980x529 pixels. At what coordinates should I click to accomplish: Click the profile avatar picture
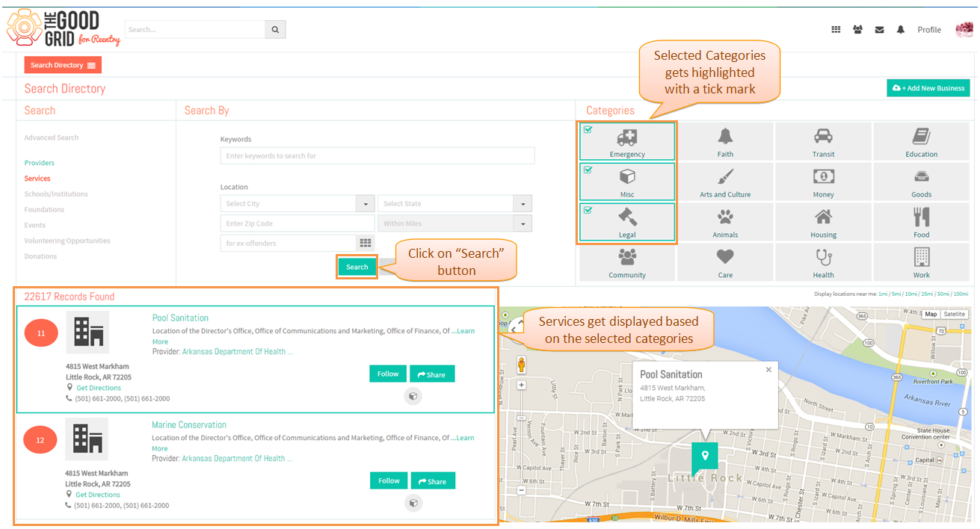964,30
